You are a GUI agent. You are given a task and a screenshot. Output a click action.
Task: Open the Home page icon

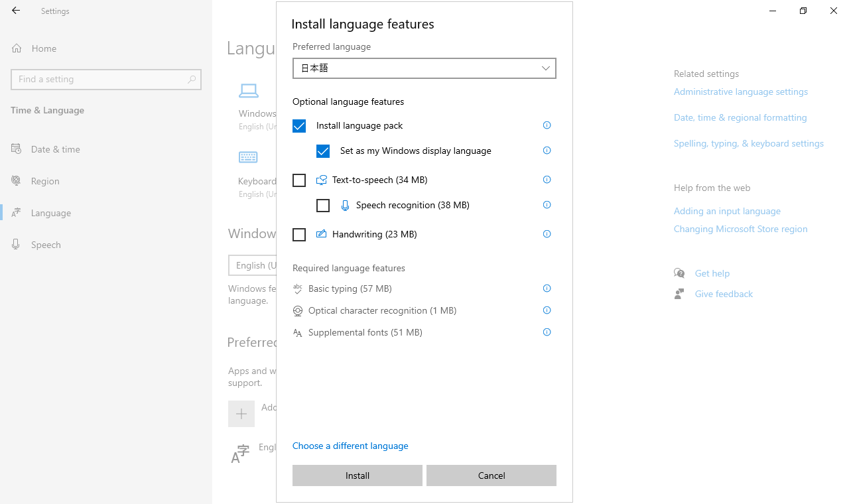[x=17, y=48]
